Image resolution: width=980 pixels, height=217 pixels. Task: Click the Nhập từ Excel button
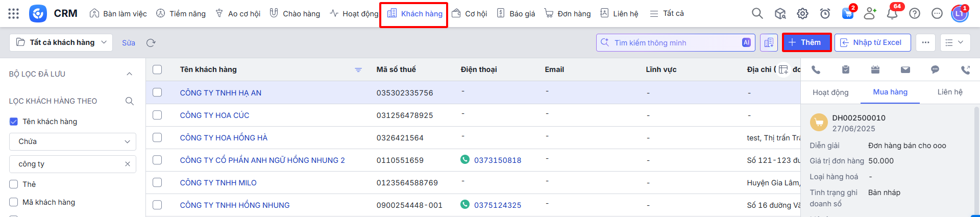click(x=872, y=42)
